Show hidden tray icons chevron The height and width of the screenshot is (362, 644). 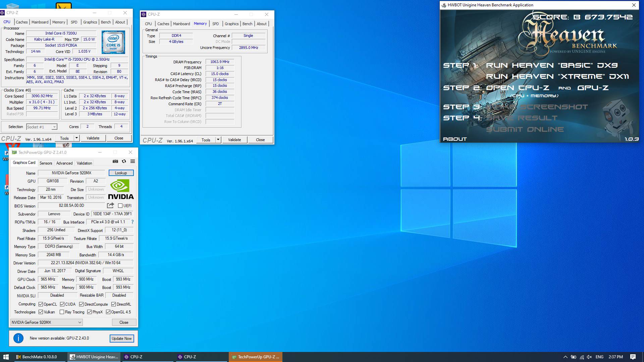[565, 357]
